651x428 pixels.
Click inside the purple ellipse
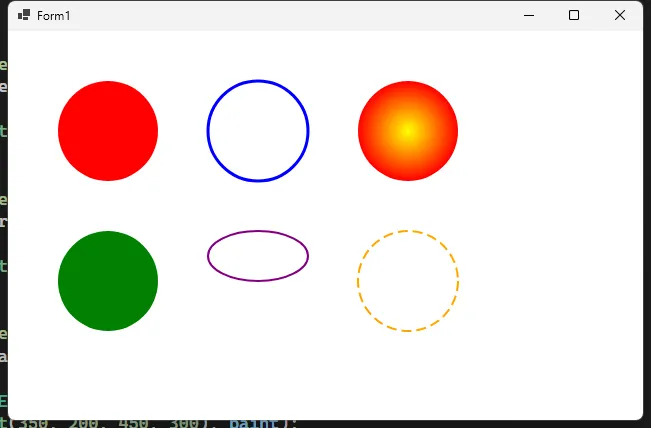(x=258, y=256)
